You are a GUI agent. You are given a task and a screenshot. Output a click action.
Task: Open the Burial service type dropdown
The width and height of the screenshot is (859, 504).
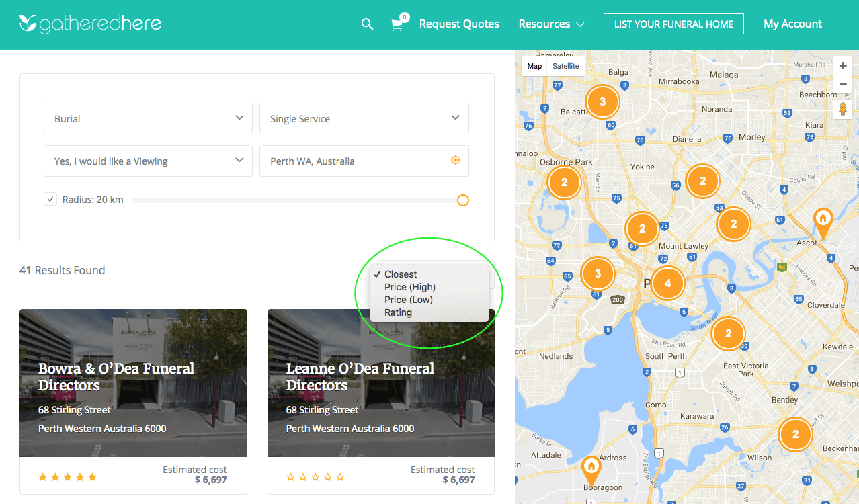[x=148, y=118]
